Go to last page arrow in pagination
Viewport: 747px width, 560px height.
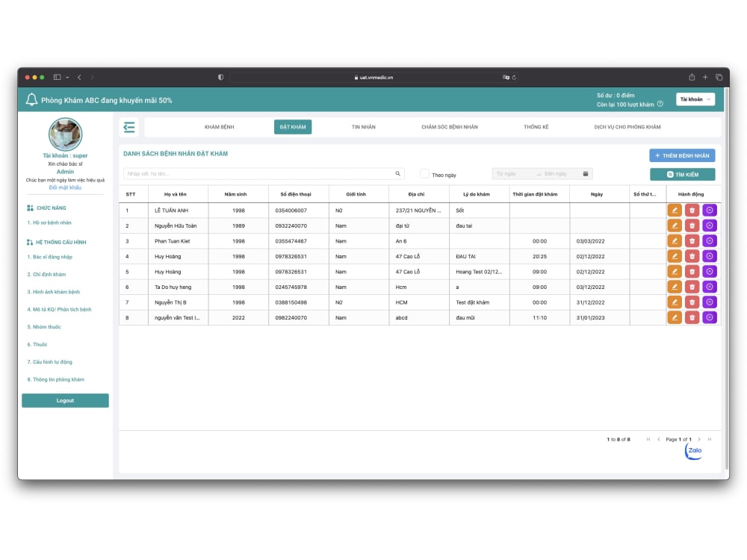point(710,439)
